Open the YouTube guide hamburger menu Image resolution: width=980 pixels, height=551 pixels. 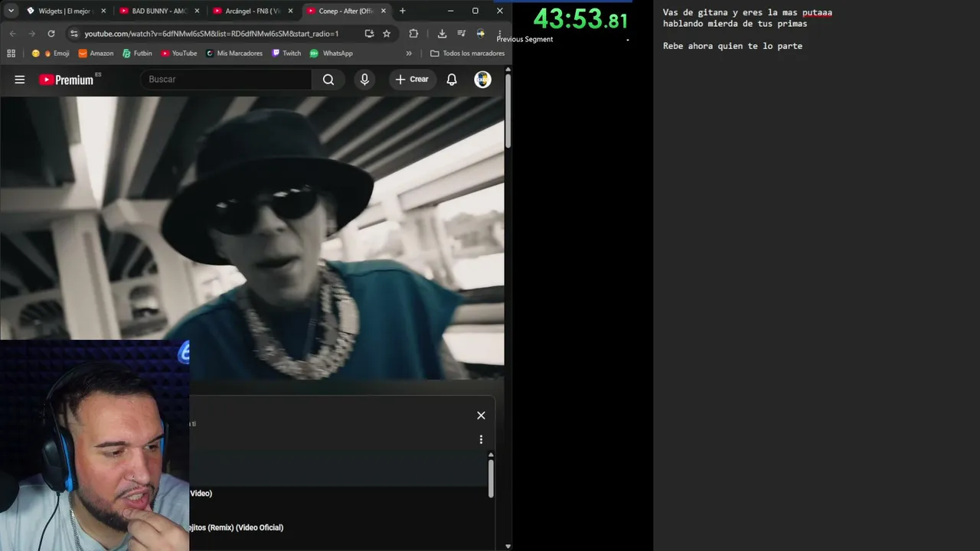(x=20, y=80)
